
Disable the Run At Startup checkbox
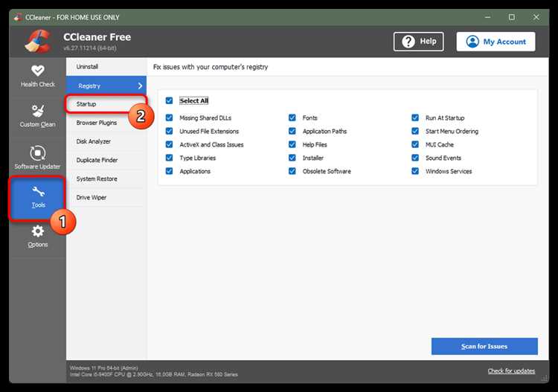click(416, 118)
